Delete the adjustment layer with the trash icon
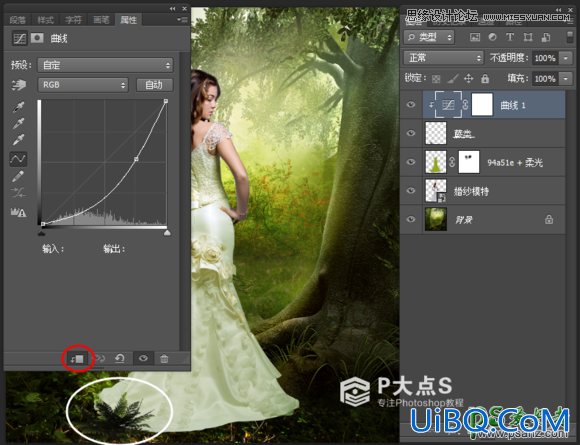The image size is (580, 445). pos(164,358)
